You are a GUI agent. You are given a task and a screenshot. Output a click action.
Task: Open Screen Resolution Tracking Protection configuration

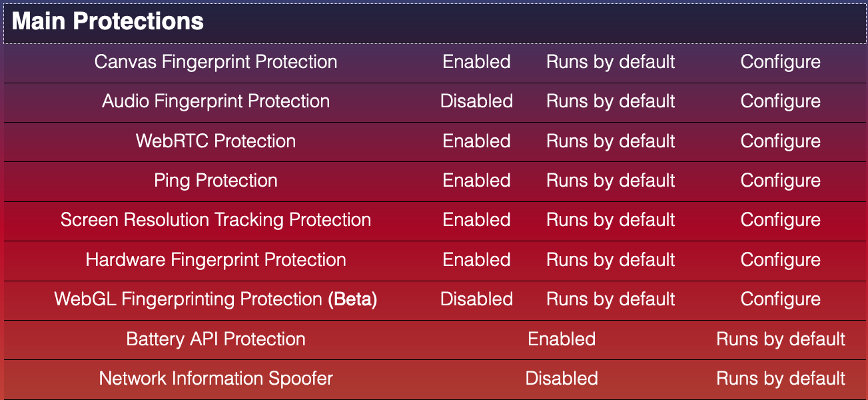tap(780, 220)
